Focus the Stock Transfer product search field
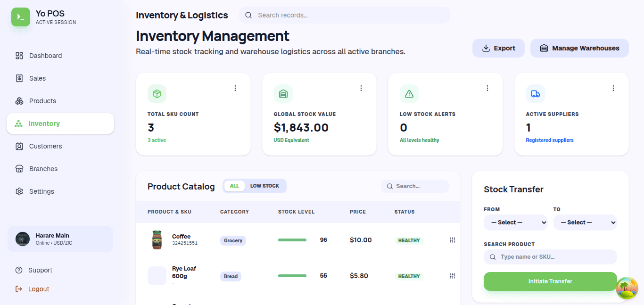 pyautogui.click(x=550, y=257)
